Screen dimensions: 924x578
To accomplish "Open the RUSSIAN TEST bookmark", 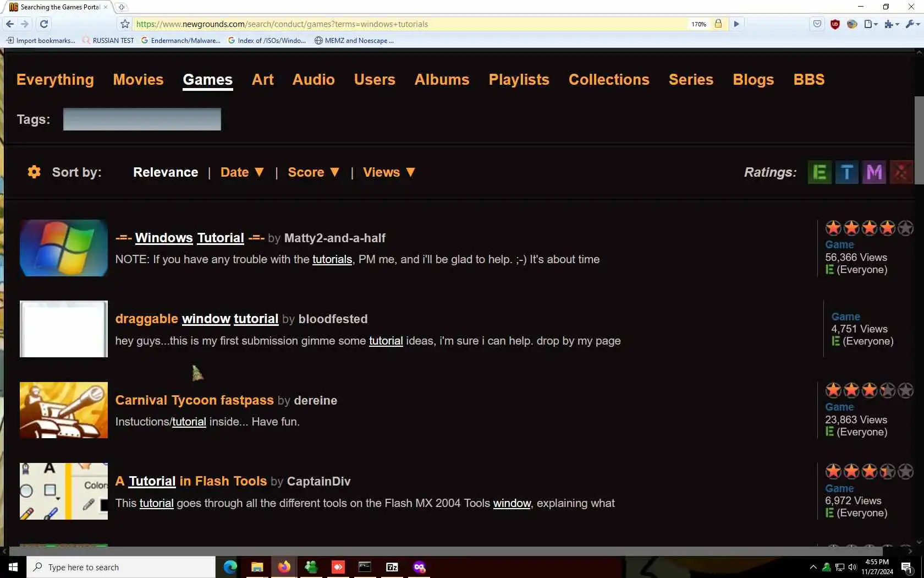I will (108, 40).
